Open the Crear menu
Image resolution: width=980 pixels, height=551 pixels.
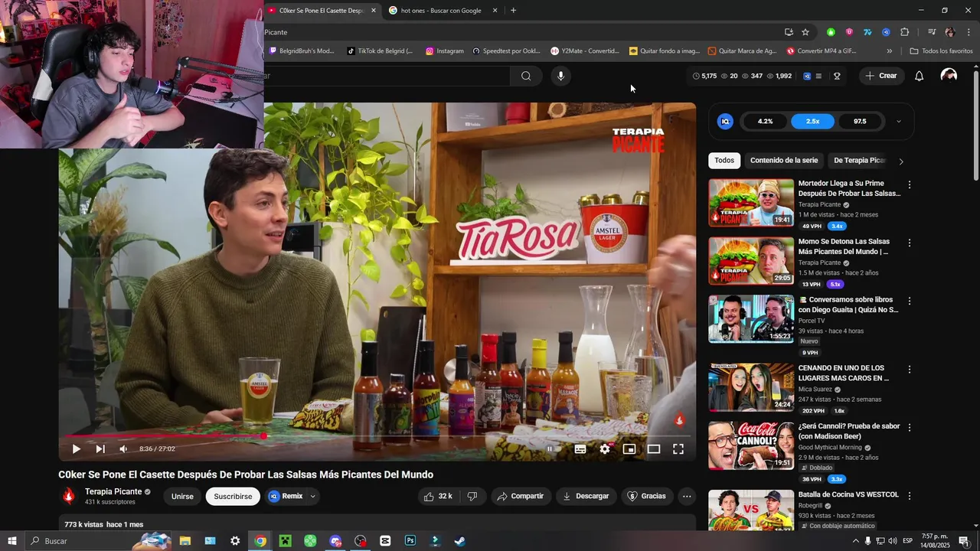[880, 76]
